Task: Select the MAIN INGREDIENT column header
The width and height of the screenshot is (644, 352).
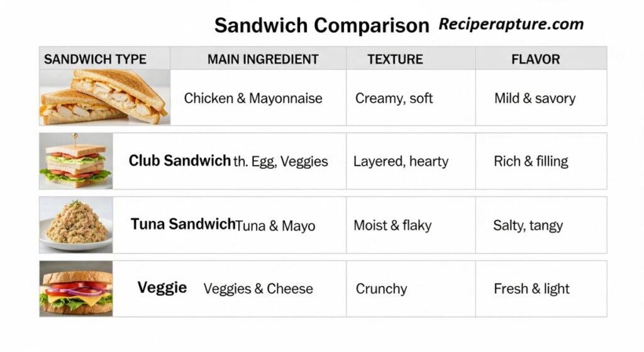Action: (263, 59)
